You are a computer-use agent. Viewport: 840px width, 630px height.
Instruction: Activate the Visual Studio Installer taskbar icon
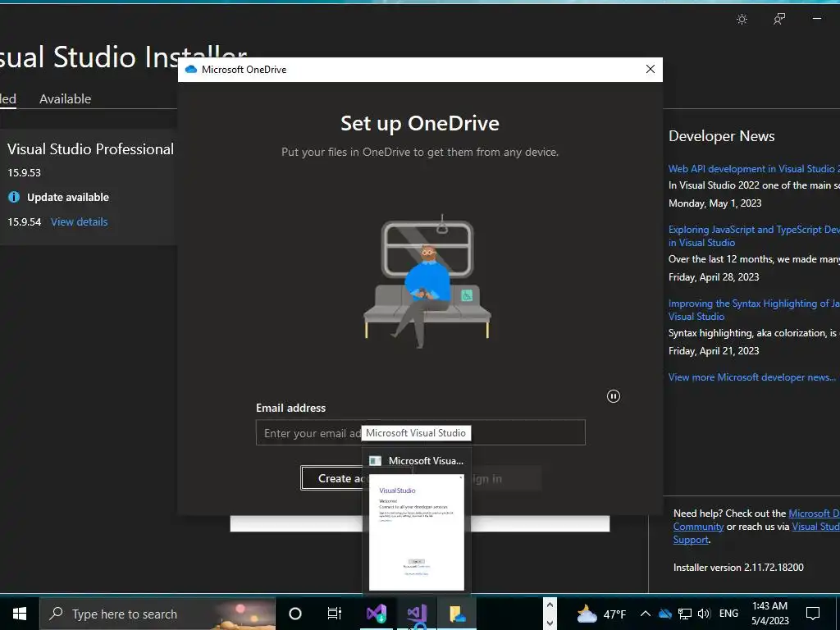click(x=377, y=614)
